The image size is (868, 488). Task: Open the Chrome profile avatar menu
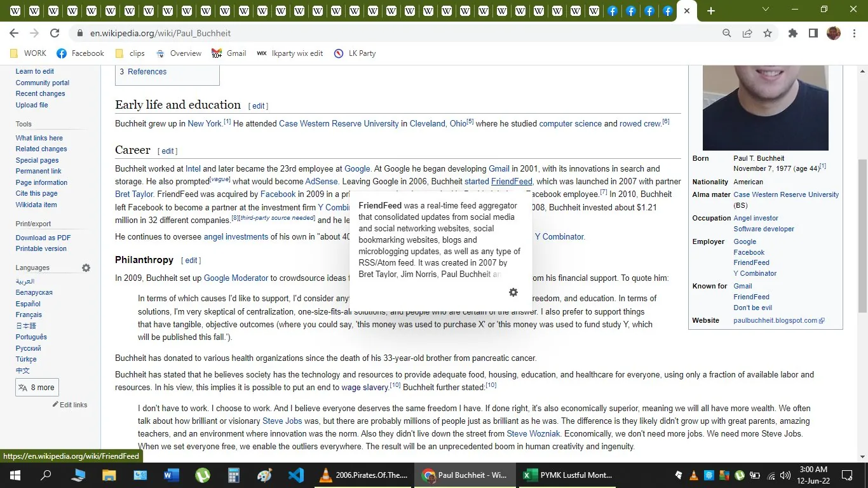point(834,33)
